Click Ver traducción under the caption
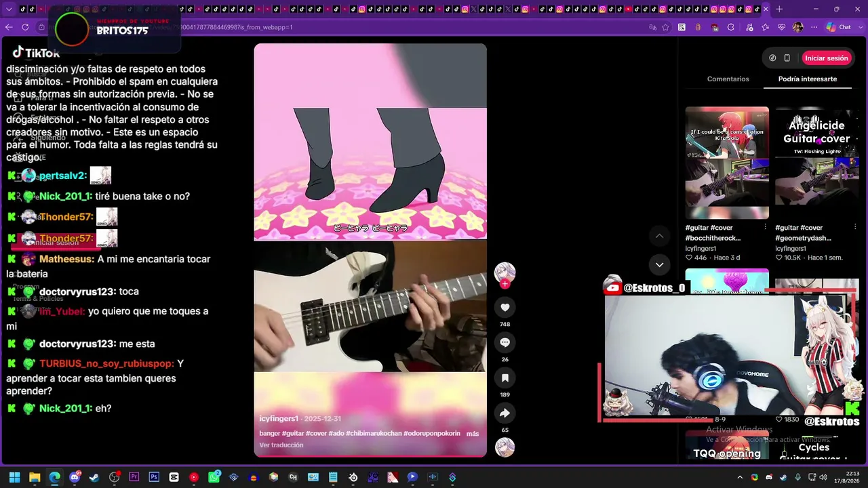 (x=281, y=445)
